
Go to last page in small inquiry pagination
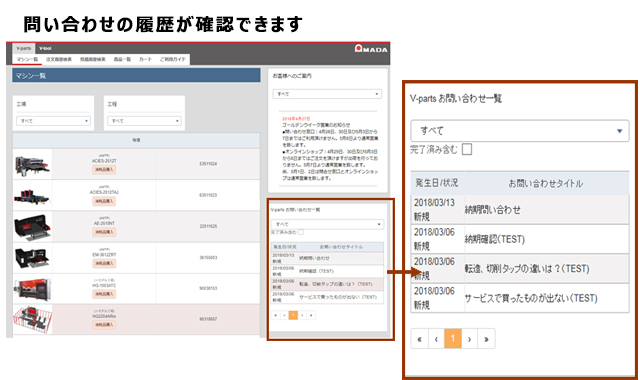(311, 315)
